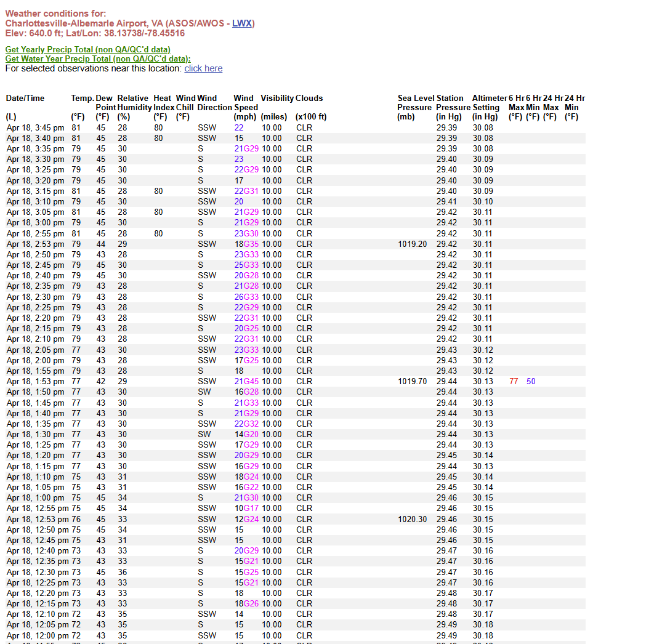Select the 6 Hr Max value '77'
The height and width of the screenshot is (644, 662).
point(514,382)
